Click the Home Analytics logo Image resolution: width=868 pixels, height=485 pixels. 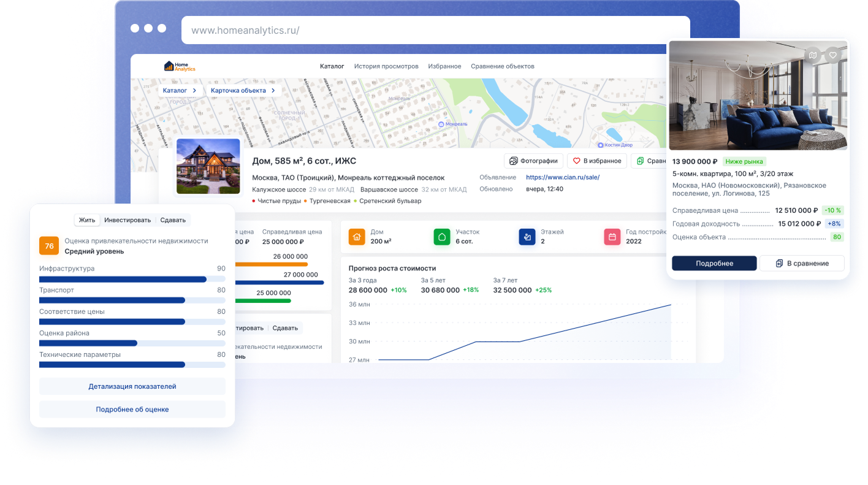point(180,66)
